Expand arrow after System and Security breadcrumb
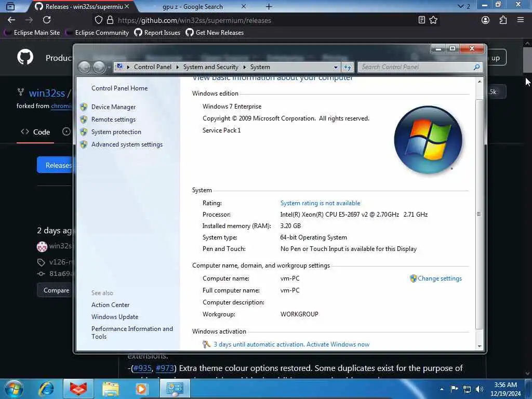 click(x=244, y=67)
